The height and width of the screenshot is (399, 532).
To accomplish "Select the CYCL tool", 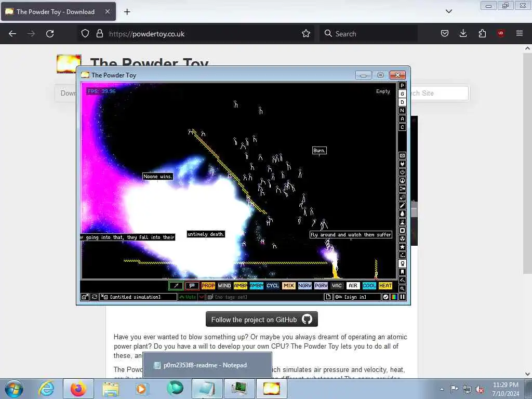I will (x=272, y=286).
